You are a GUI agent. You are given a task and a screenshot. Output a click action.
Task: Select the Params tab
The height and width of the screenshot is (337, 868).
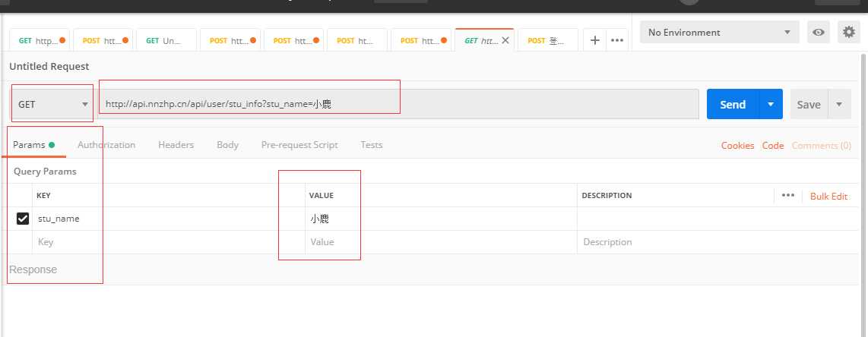tap(33, 145)
